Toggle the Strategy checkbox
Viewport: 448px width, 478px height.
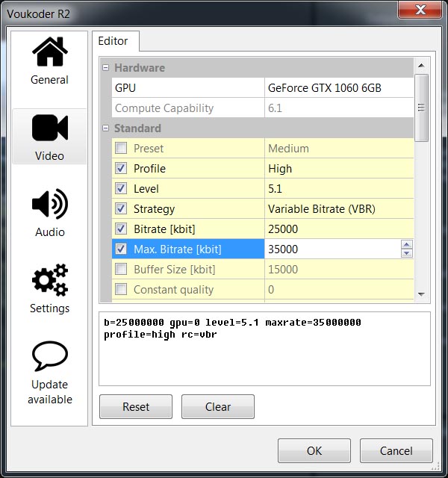(x=121, y=208)
